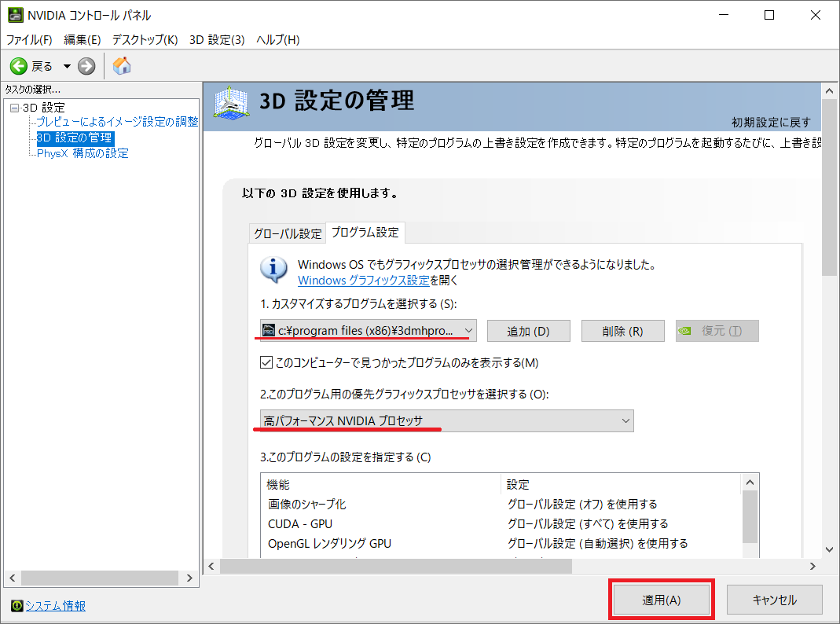
Task: Click the 追加 (D) button
Action: click(528, 332)
